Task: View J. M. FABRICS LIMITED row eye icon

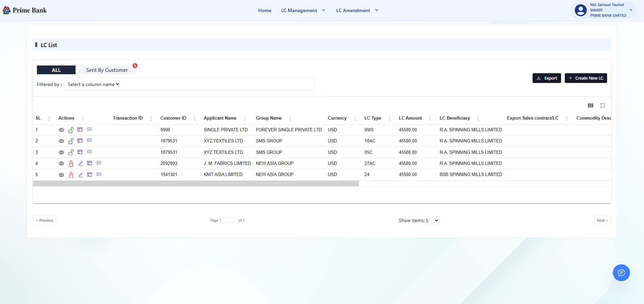Action: (61, 164)
